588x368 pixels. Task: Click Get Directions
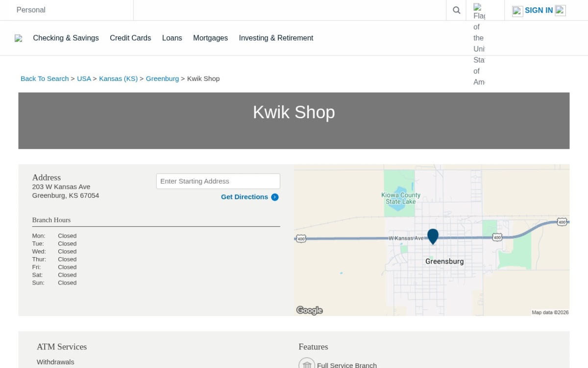[x=245, y=197]
